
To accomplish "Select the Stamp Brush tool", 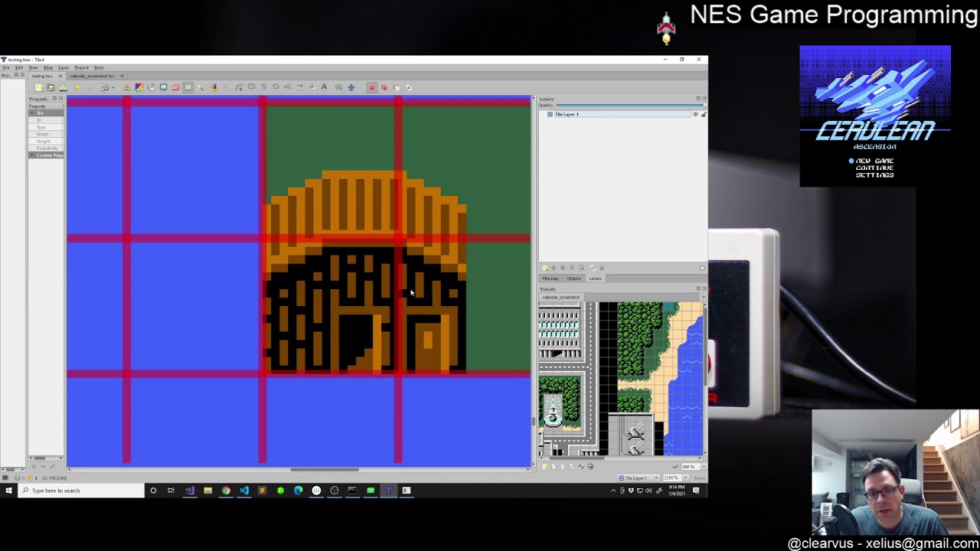I will (x=126, y=87).
